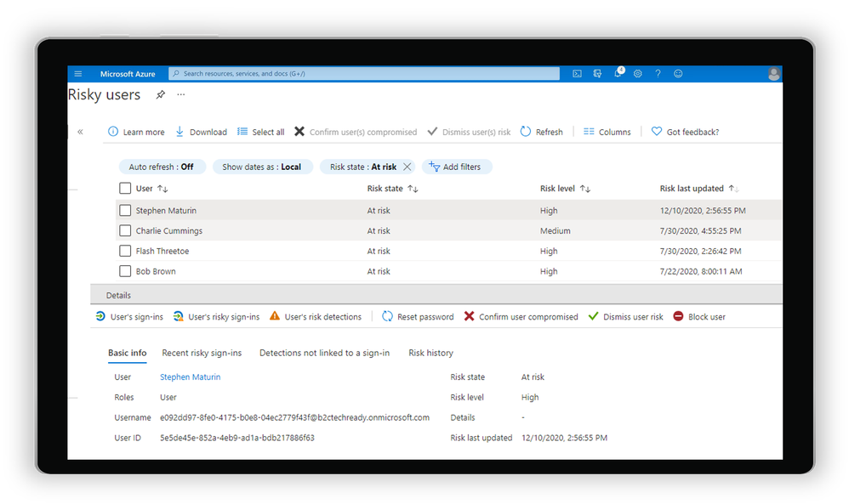Click the Medium risk level cell
The image size is (849, 504).
(555, 231)
